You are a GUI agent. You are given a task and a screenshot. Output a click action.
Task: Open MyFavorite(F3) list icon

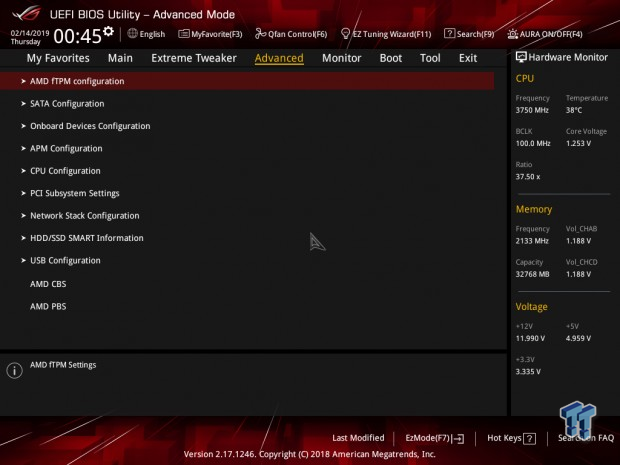(183, 34)
